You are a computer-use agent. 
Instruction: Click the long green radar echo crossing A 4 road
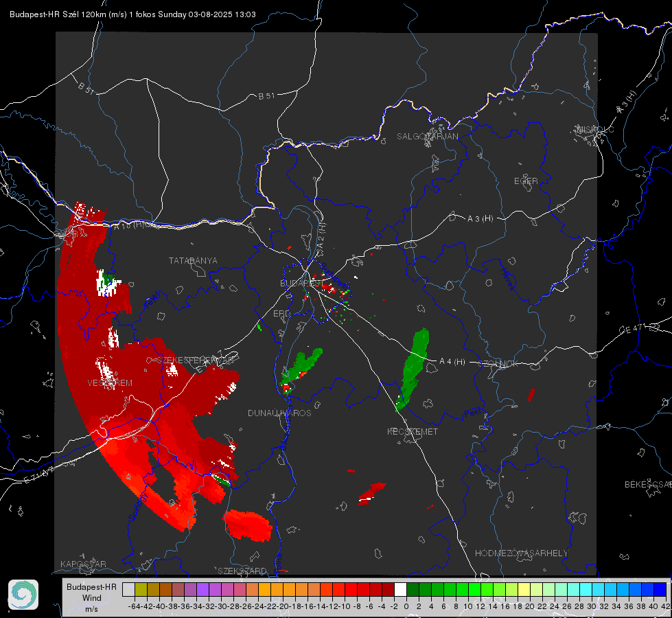click(413, 369)
